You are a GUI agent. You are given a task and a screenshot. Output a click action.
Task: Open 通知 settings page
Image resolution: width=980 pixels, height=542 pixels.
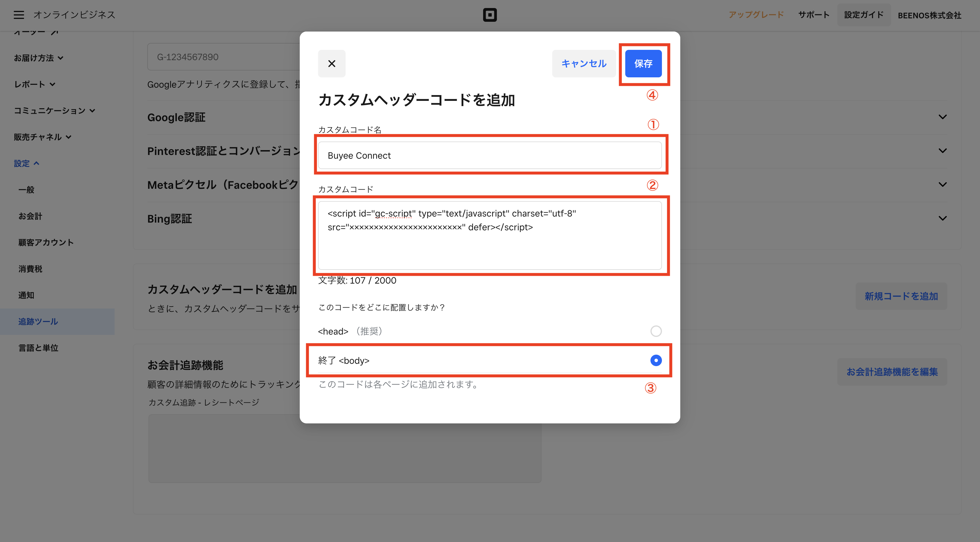tap(26, 295)
